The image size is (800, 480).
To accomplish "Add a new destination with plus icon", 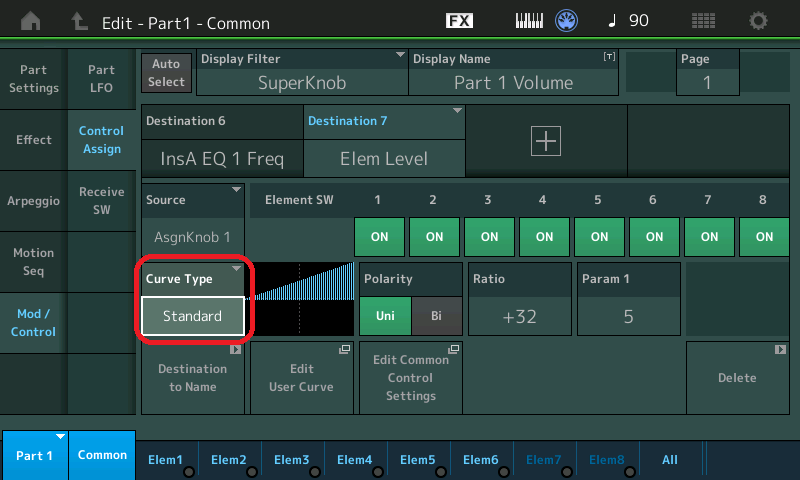I will pos(546,142).
